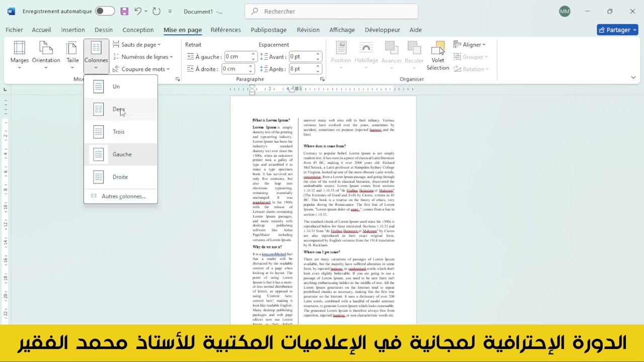Switch to the Publipostage tab
This screenshot has height=362, width=644.
point(269,30)
